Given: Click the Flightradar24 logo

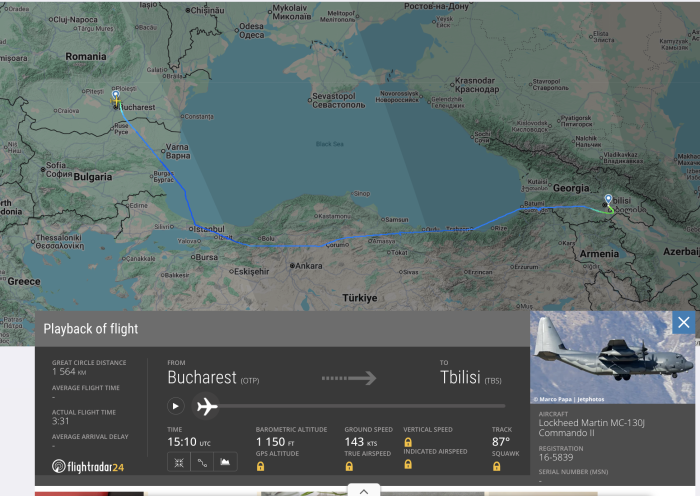Looking at the screenshot, I should coord(88,466).
